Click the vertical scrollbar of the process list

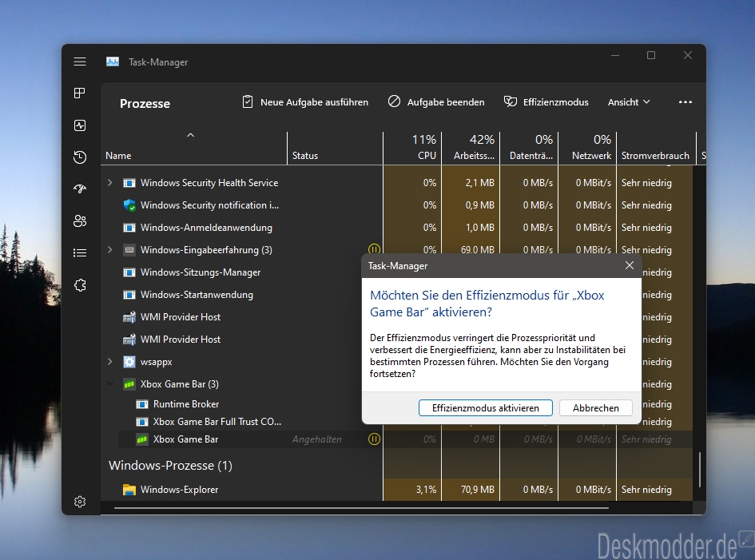point(700,470)
